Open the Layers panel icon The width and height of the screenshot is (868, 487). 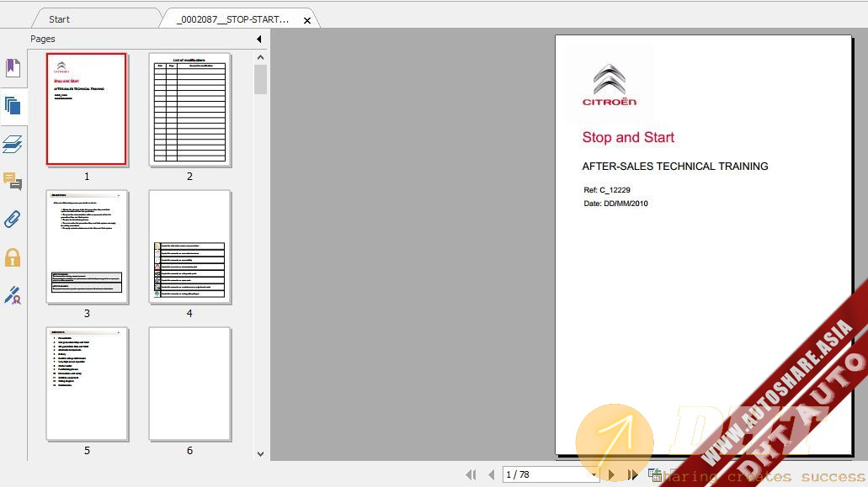[x=13, y=144]
